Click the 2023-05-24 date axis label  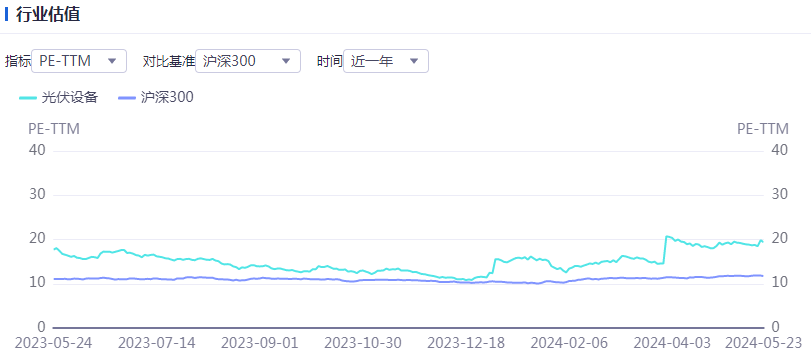tap(53, 343)
